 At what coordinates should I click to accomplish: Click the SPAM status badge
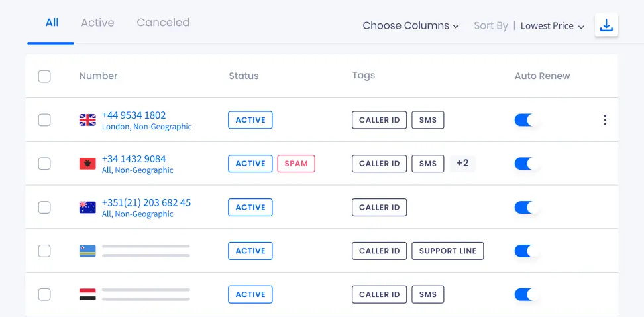pos(296,164)
